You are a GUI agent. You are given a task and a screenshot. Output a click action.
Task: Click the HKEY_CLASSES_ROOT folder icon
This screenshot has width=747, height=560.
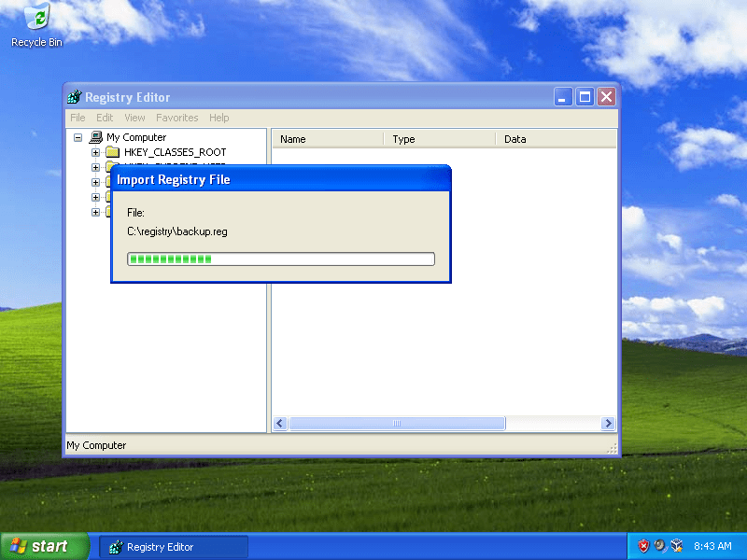tap(113, 151)
